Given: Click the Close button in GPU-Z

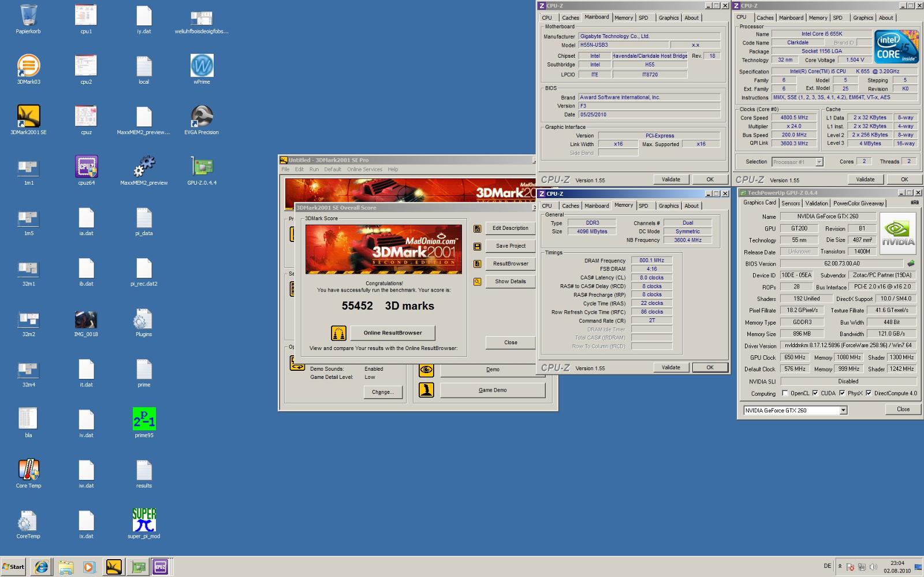Looking at the screenshot, I should pos(903,410).
